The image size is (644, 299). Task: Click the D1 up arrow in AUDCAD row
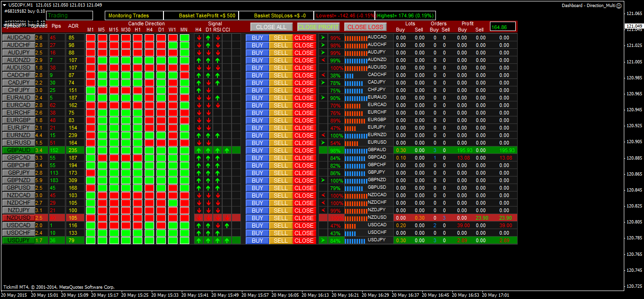pos(208,38)
